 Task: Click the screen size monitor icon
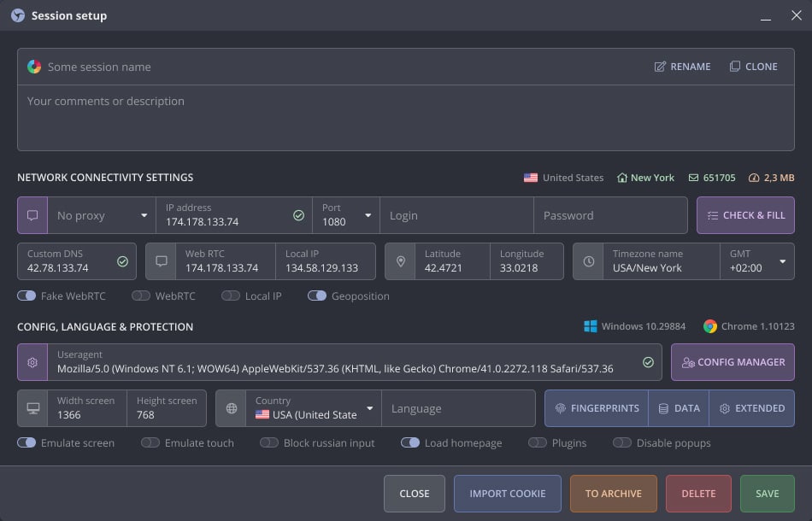(32, 408)
